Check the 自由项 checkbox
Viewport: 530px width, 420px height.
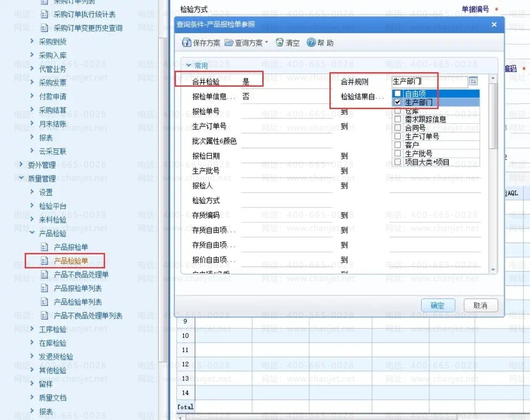point(397,94)
